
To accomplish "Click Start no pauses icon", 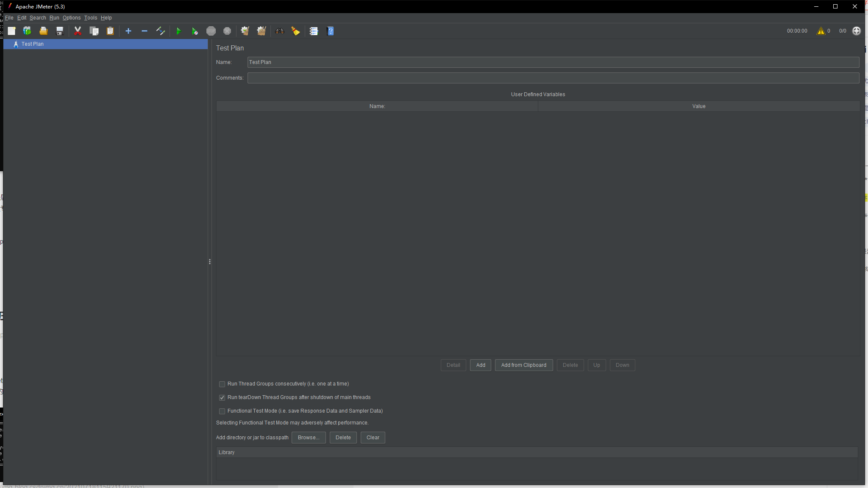I will tap(195, 31).
